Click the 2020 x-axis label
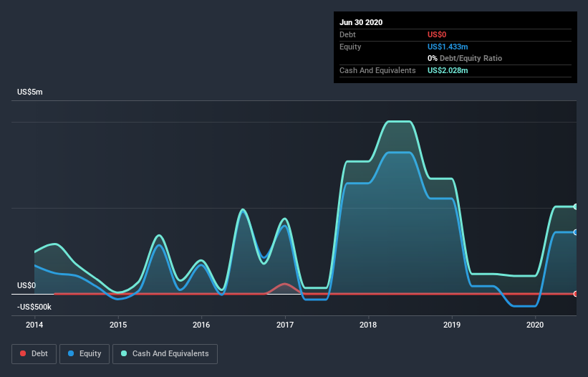This screenshot has height=377, width=588. [x=535, y=325]
